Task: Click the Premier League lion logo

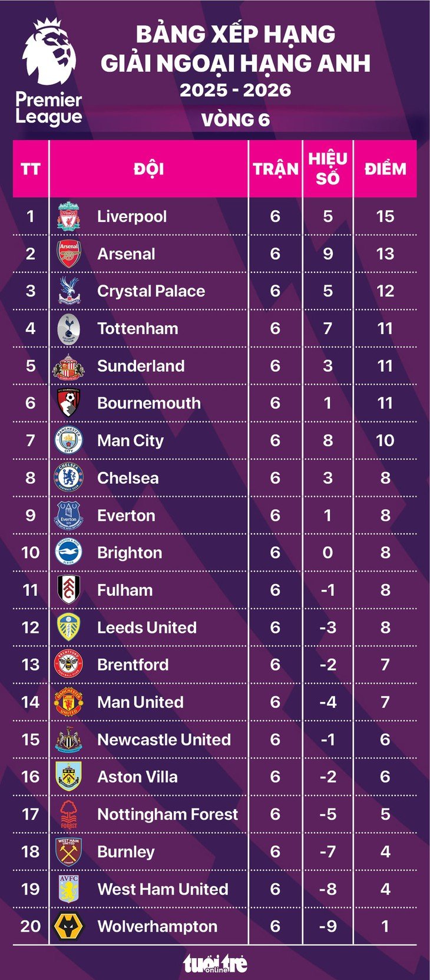Action: (49, 53)
